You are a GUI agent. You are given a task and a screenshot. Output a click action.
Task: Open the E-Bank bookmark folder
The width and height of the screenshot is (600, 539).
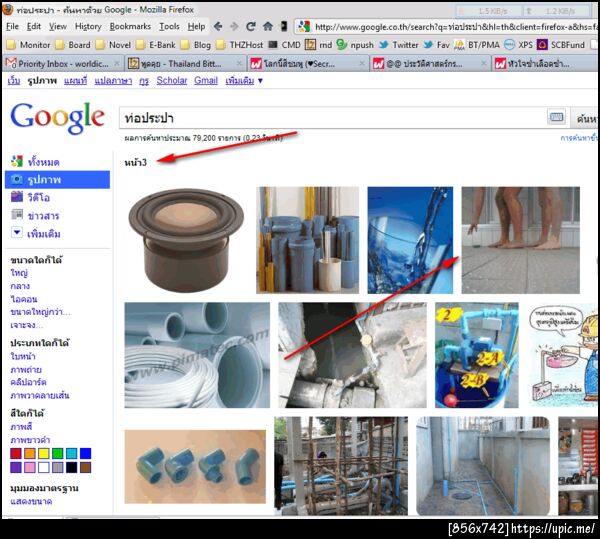[156, 45]
